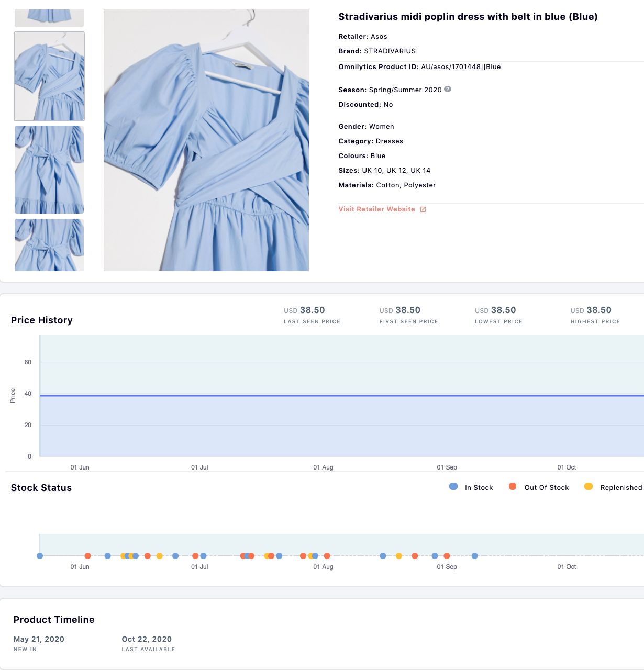Select the bottom cropped dress thumbnail
This screenshot has width=644, height=670.
point(49,245)
